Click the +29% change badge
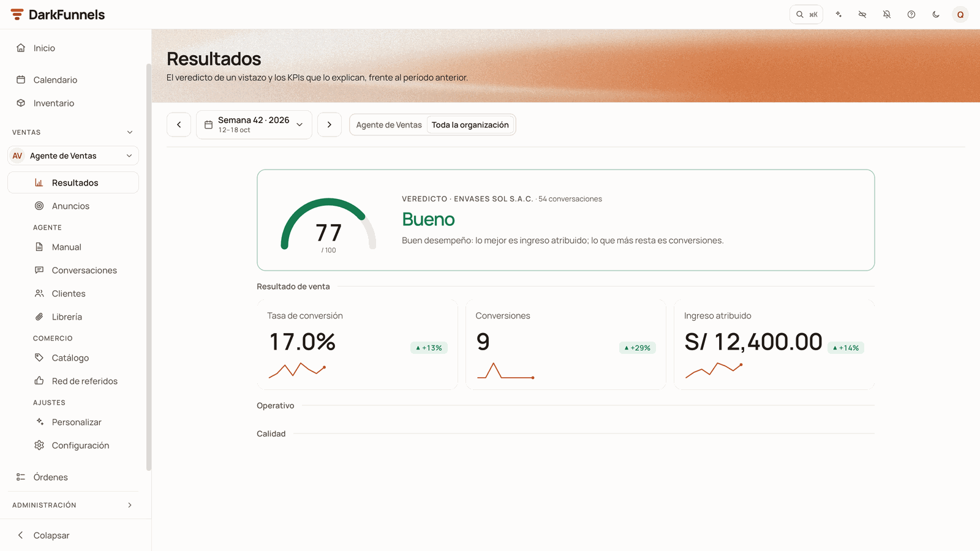Screen dimensions: 980x551 click(638, 348)
